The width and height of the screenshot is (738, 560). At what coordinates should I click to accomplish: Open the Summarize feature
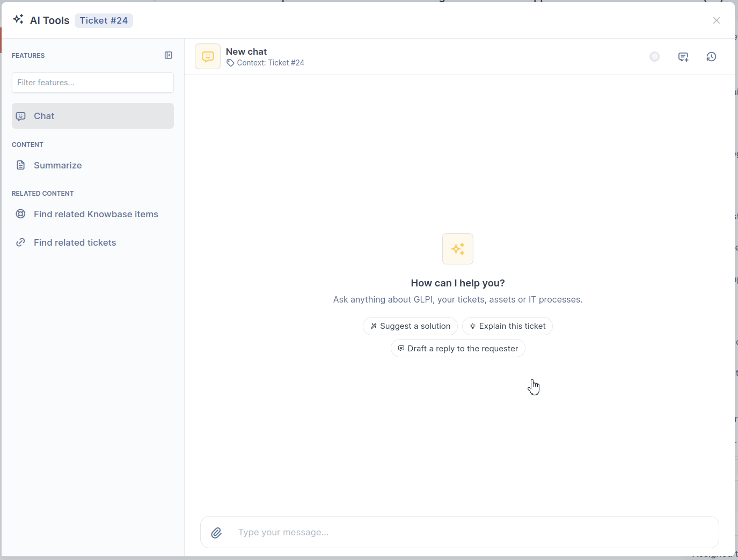[93, 165]
